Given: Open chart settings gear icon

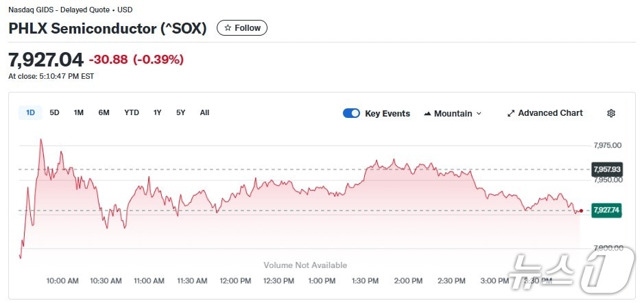Looking at the screenshot, I should click(x=611, y=113).
